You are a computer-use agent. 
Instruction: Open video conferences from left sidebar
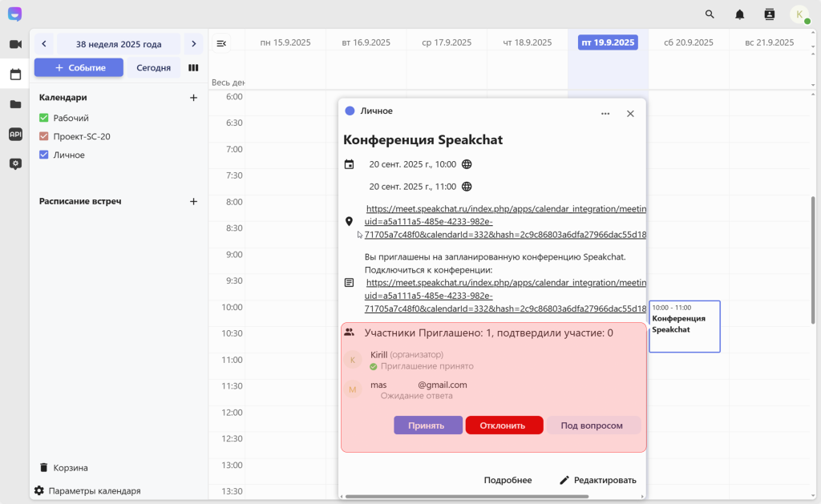tap(15, 44)
